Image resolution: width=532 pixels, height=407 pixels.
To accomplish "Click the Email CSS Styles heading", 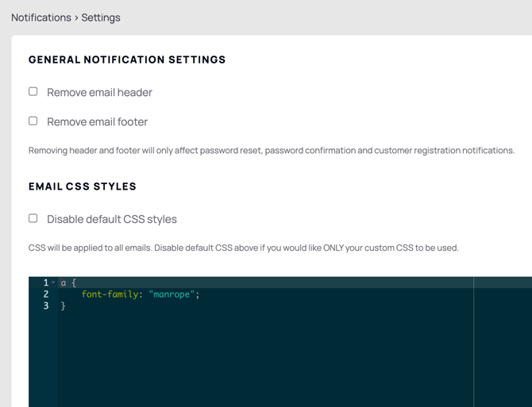I will click(82, 186).
